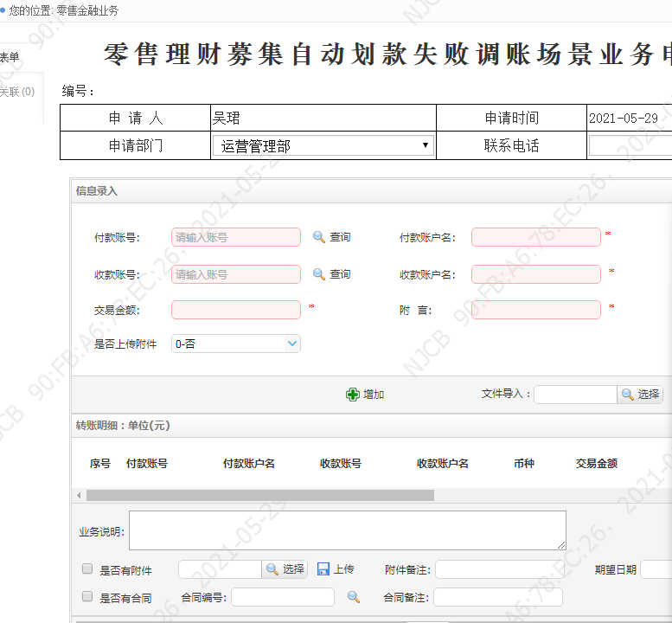Click into the 付款账户名 input field
The image size is (672, 623).
[x=535, y=237]
